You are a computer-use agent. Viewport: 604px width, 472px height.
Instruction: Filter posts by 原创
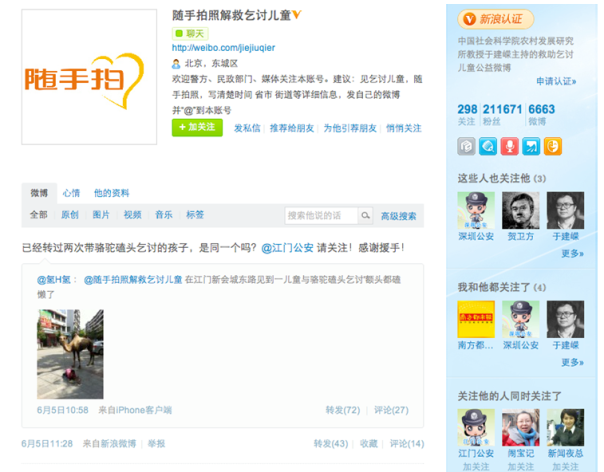coord(70,215)
